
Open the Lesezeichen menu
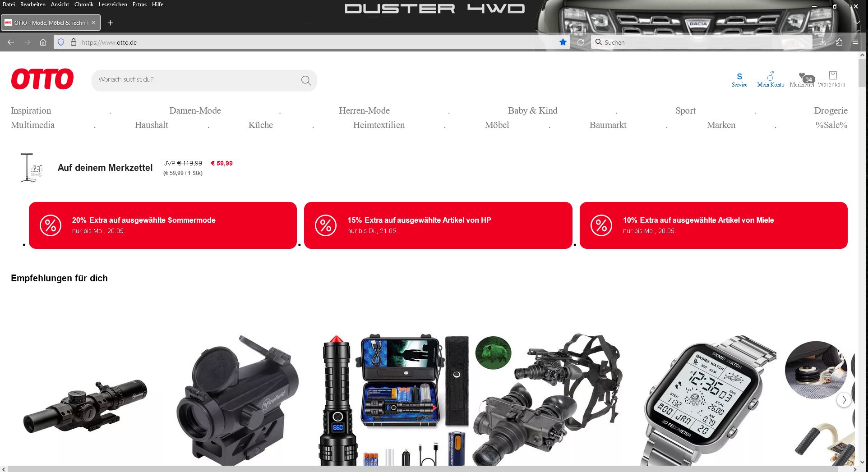[113, 5]
